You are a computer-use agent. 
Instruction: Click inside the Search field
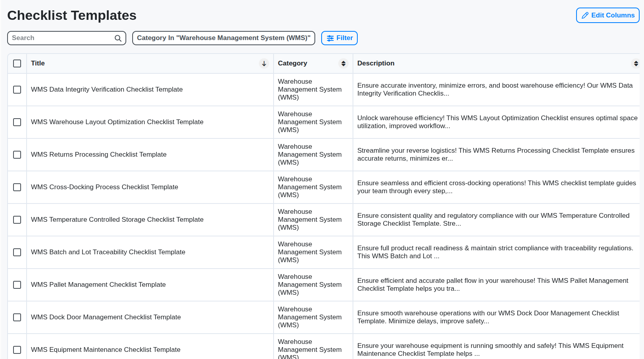tap(60, 38)
